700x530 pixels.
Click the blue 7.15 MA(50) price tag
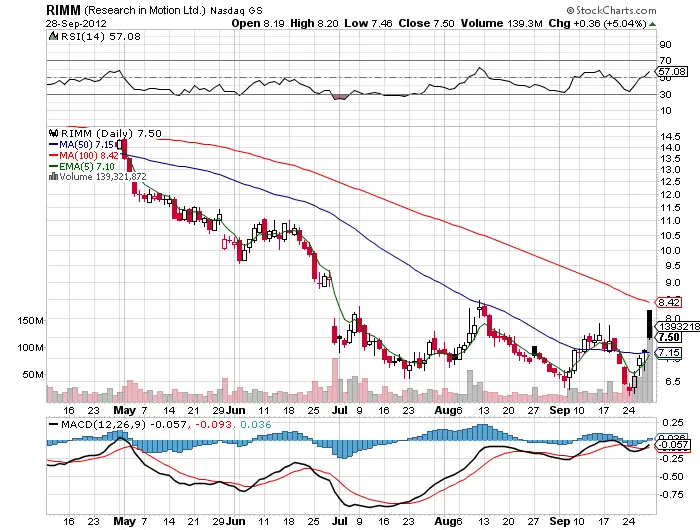pos(669,353)
